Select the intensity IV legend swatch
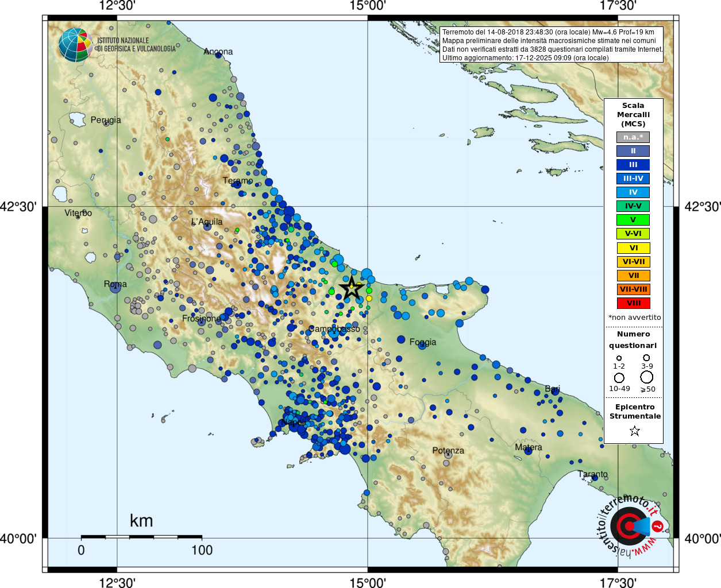This screenshot has height=588, width=721. coord(633,192)
